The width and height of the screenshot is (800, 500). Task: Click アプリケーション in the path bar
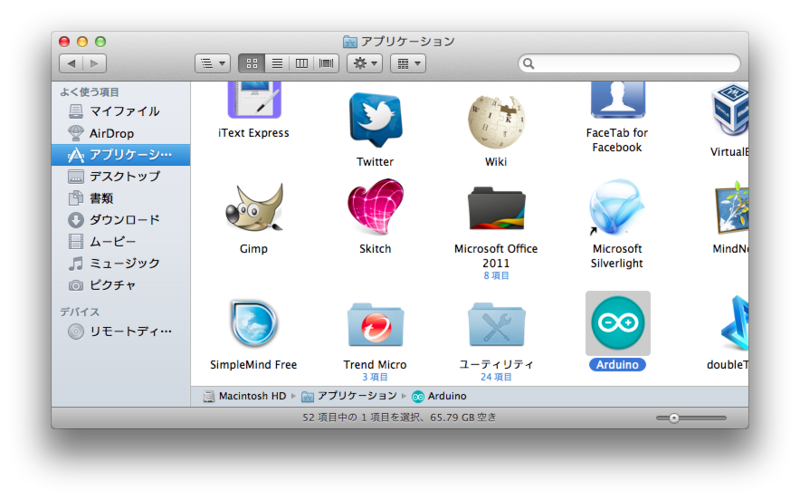(349, 396)
